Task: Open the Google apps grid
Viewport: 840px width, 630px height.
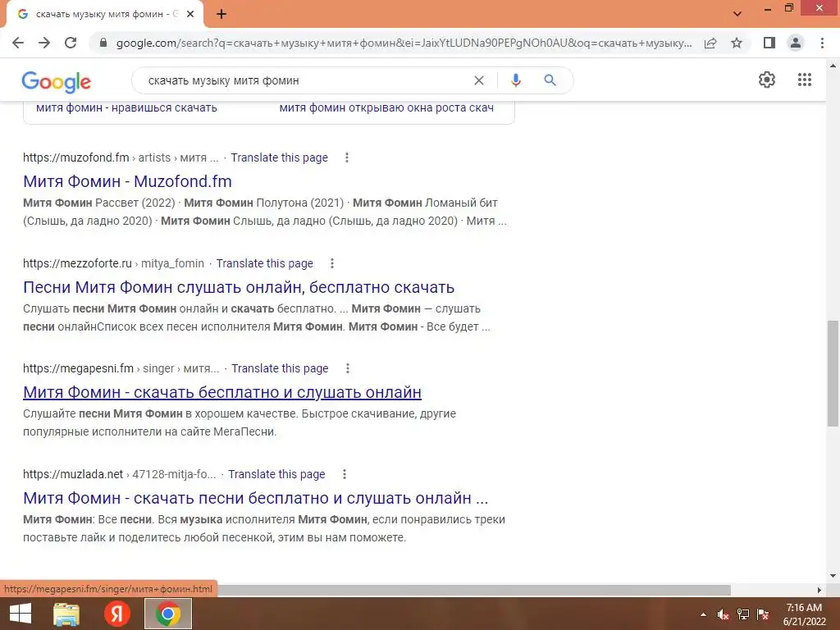Action: coord(805,80)
